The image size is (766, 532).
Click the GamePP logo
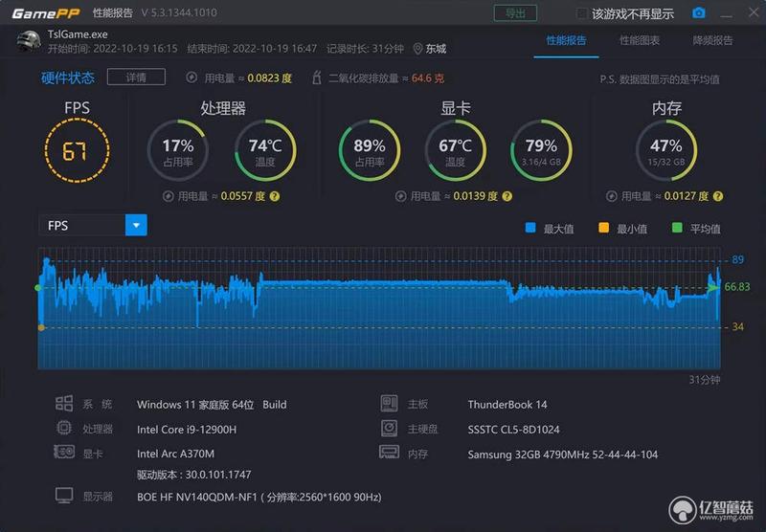[x=45, y=13]
